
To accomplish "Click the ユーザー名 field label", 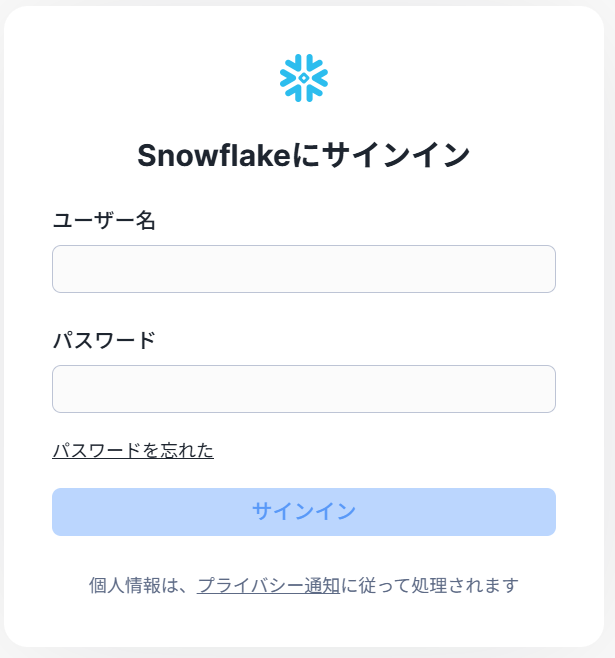I will 104,220.
